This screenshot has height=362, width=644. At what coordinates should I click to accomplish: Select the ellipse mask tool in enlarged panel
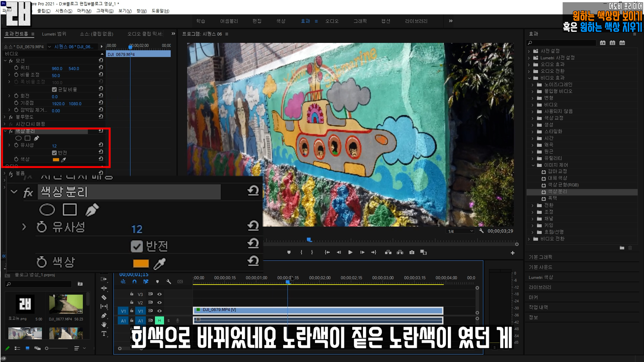click(47, 210)
